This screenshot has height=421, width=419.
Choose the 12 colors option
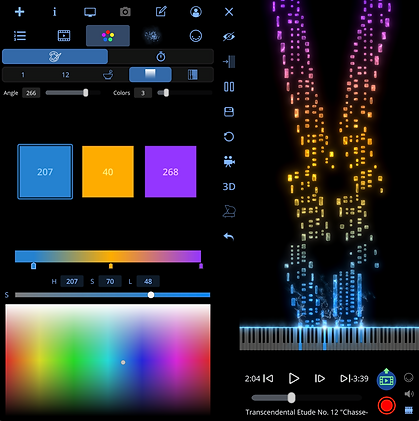pos(65,75)
